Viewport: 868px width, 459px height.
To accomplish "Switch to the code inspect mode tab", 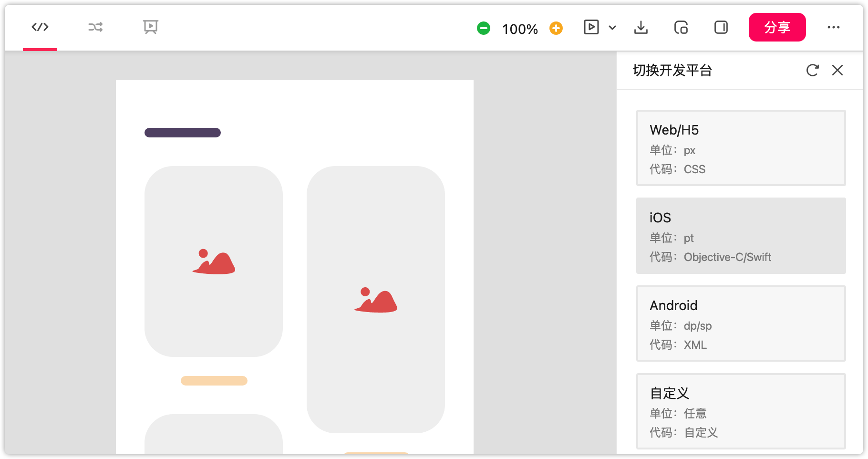I will click(x=40, y=27).
